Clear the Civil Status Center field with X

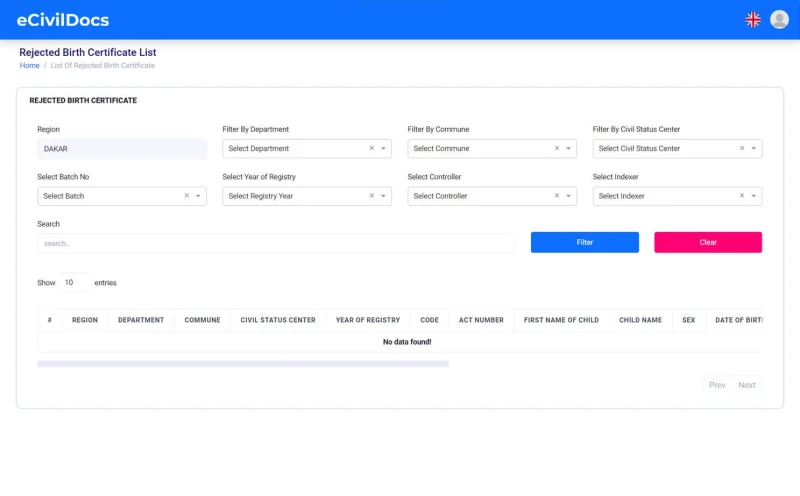tap(742, 148)
